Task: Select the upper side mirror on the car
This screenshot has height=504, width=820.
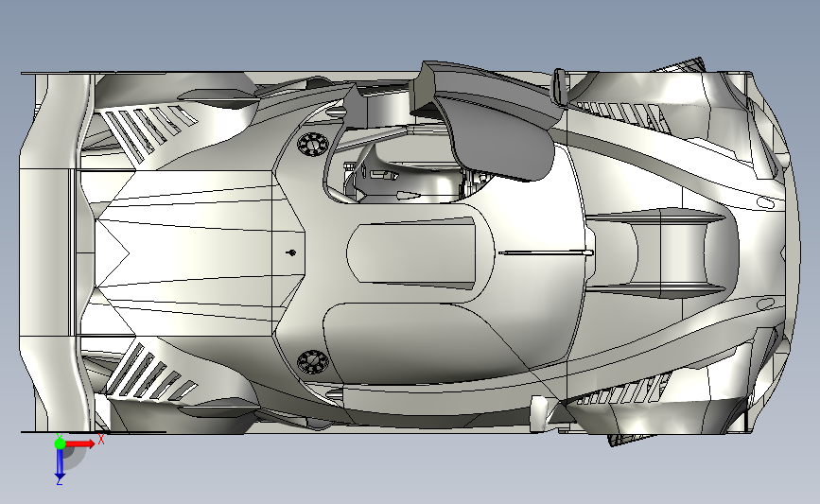Action: point(560,86)
